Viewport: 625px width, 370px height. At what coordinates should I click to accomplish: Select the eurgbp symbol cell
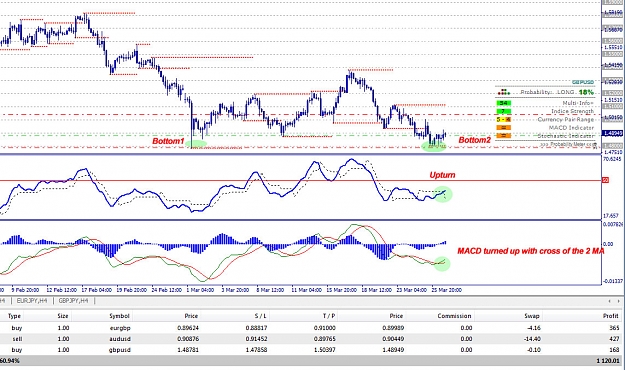pos(120,328)
